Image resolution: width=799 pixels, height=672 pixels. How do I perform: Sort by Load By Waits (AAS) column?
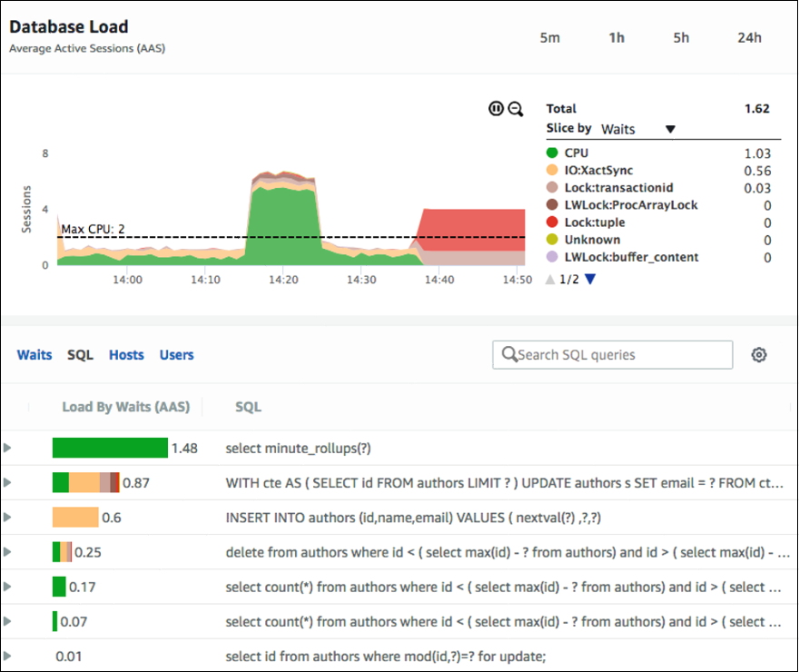coord(125,407)
